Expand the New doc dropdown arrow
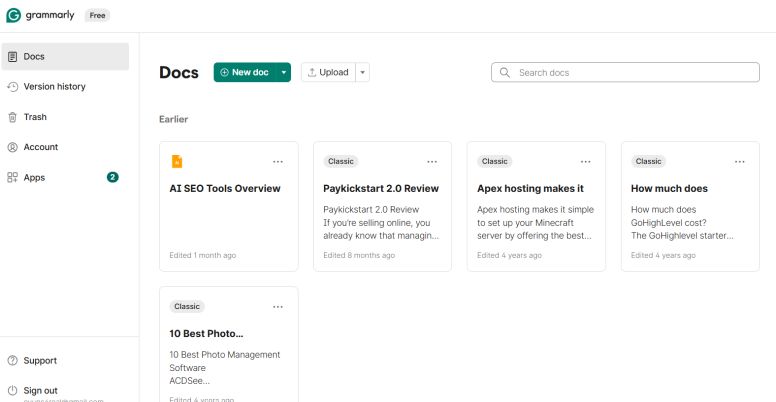The width and height of the screenshot is (776, 402). (284, 72)
